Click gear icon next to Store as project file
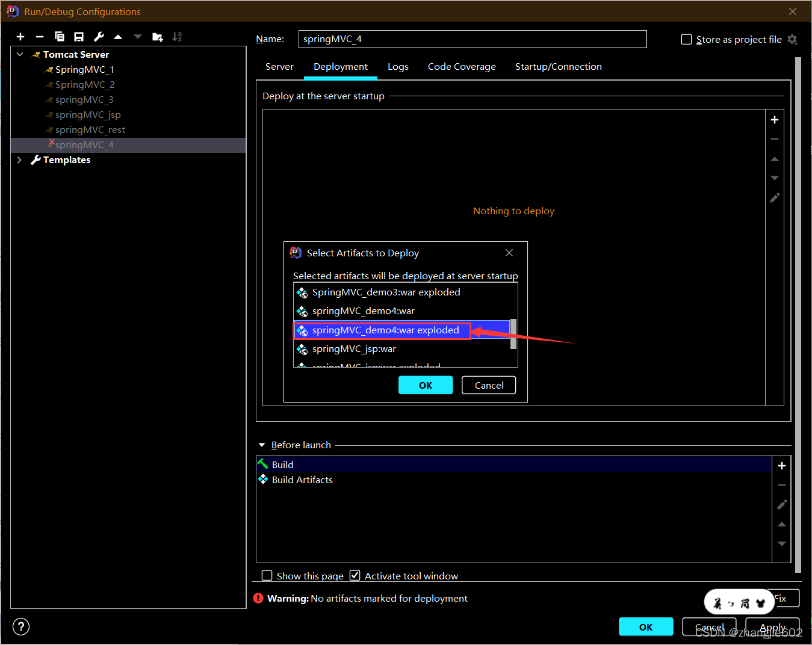The image size is (812, 645). tap(792, 39)
